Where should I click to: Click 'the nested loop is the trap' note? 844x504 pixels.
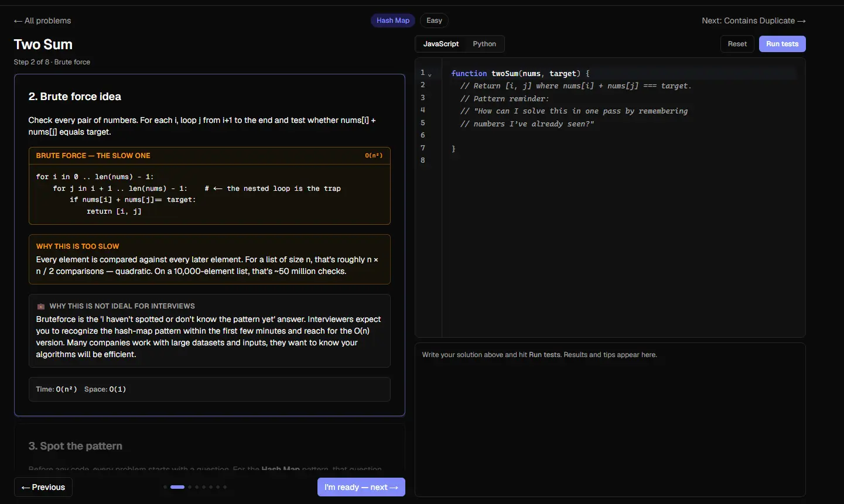point(272,188)
